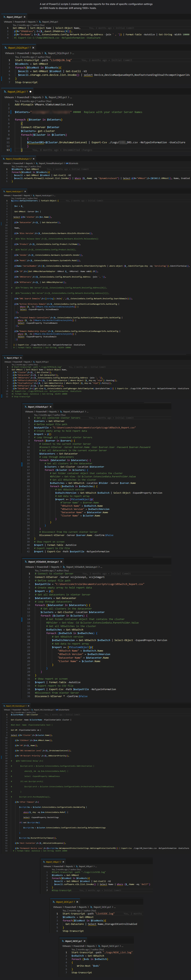The image size is (191, 980).
Task: Close the Report_DNS.ps1 tab
Action: 25,17
